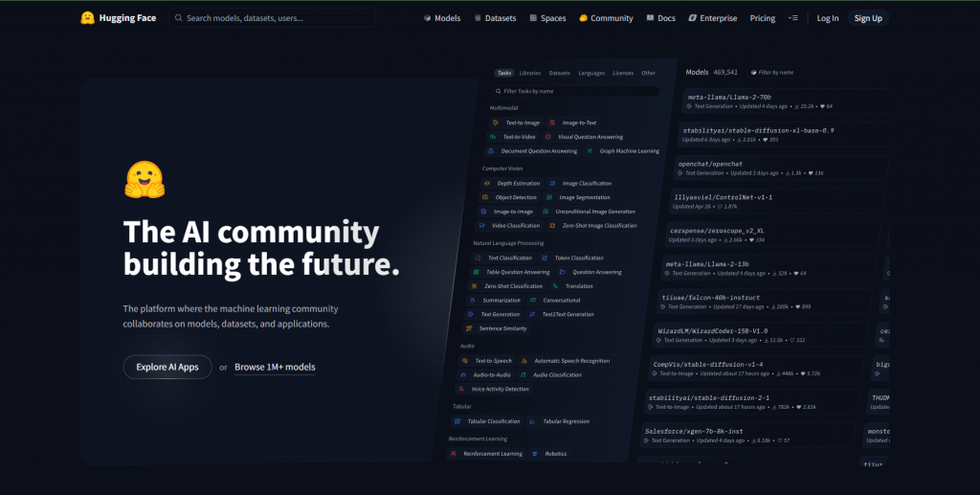
Task: Select the Image Classification task chip
Action: 581,184
